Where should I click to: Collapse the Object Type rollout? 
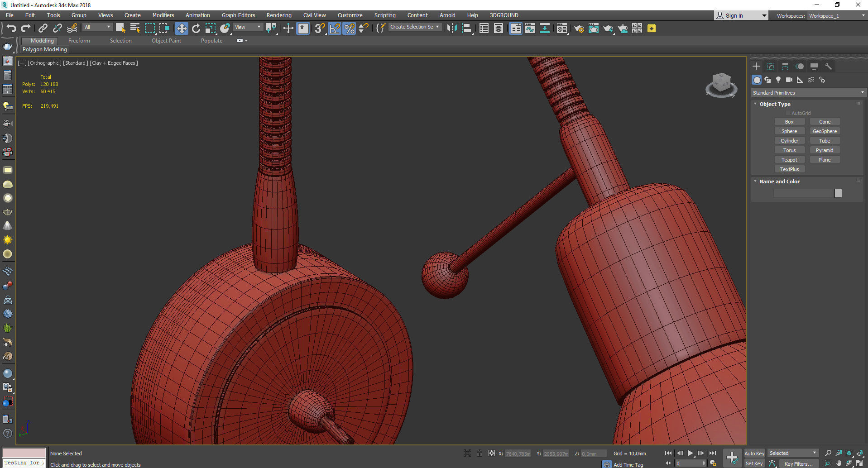click(774, 104)
